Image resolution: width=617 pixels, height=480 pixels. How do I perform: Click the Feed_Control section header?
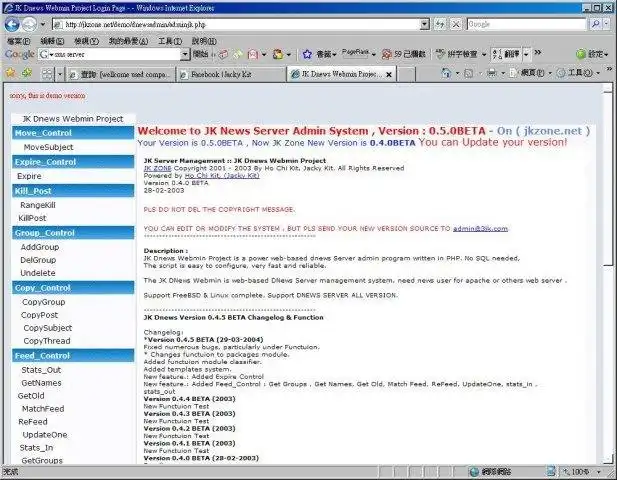(73, 356)
